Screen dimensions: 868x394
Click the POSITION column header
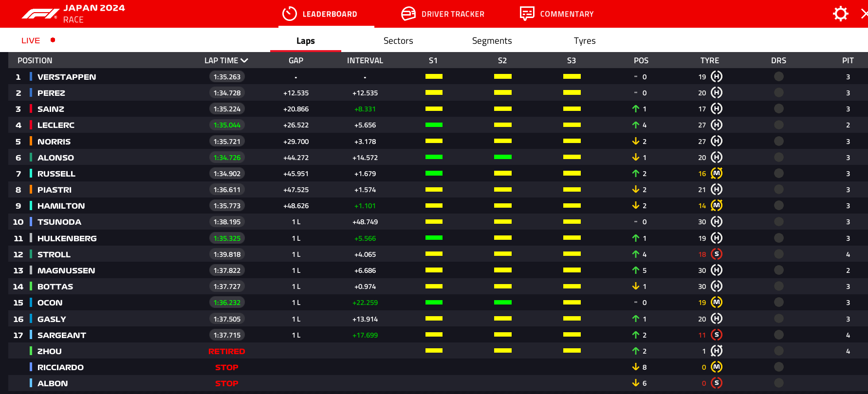point(35,60)
